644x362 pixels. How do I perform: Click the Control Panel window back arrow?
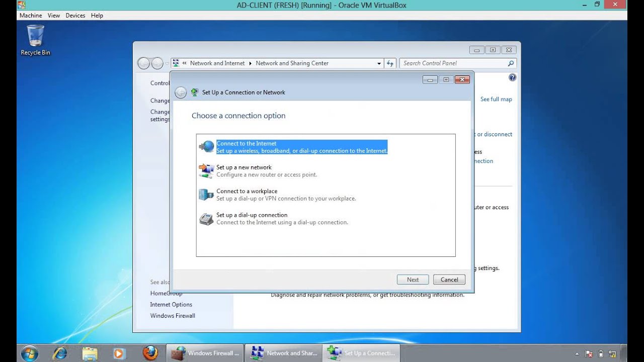click(x=143, y=63)
